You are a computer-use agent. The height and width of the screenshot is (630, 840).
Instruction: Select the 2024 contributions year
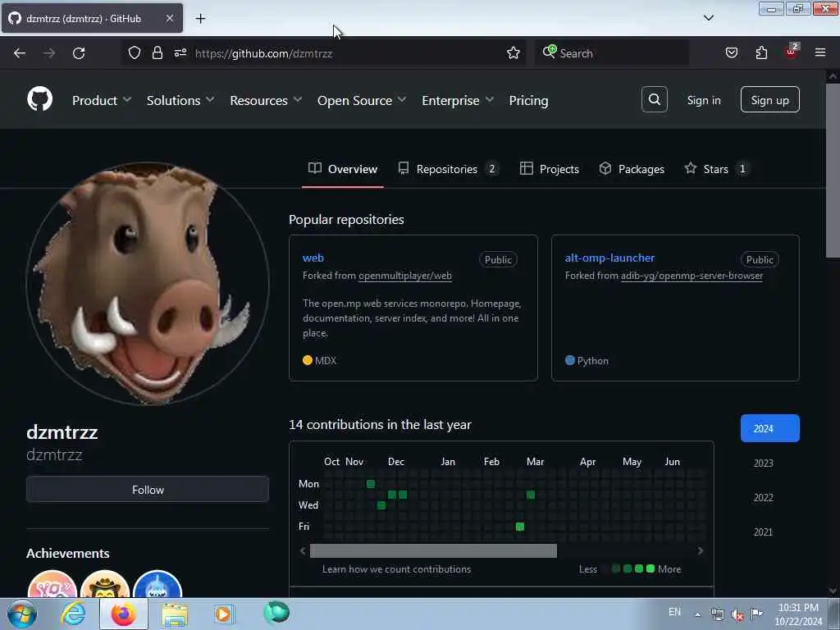(769, 428)
